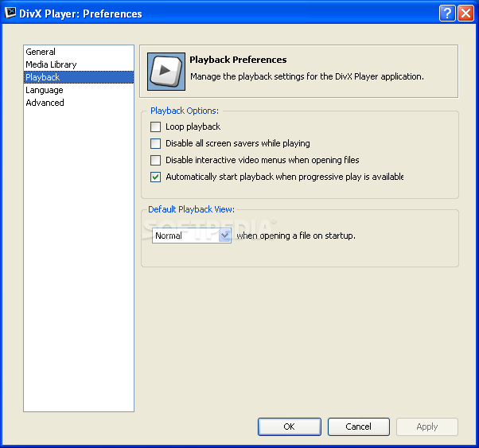The height and width of the screenshot is (448, 479).
Task: Select the Playback category in the list
Action: (79, 77)
